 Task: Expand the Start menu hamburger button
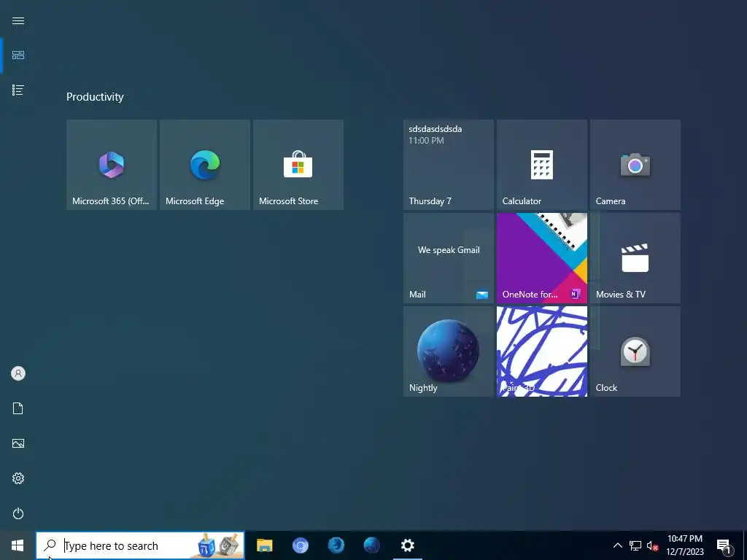(x=18, y=21)
